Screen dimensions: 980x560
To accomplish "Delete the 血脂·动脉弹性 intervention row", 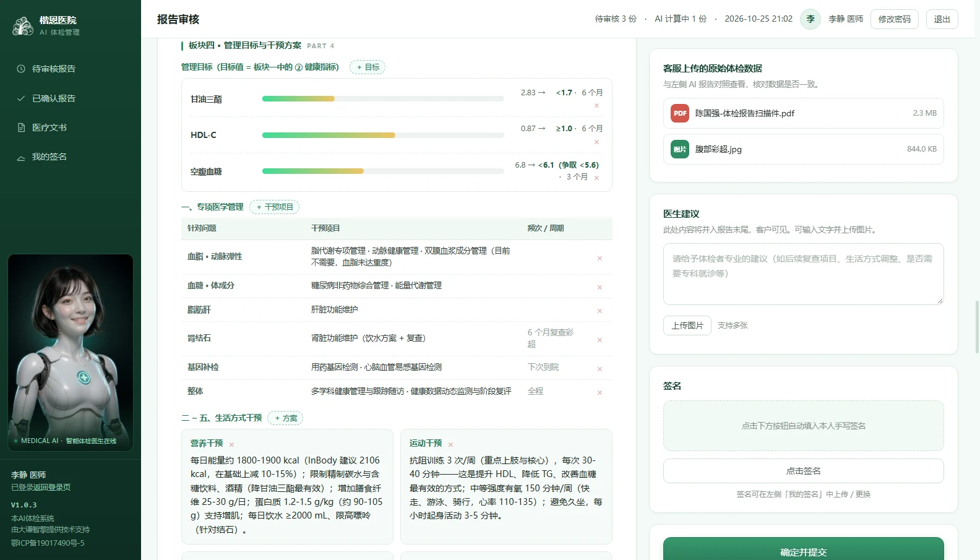I will pyautogui.click(x=600, y=258).
